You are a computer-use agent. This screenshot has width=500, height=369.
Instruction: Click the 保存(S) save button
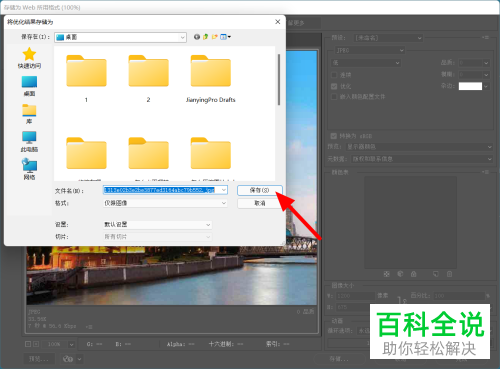click(260, 190)
